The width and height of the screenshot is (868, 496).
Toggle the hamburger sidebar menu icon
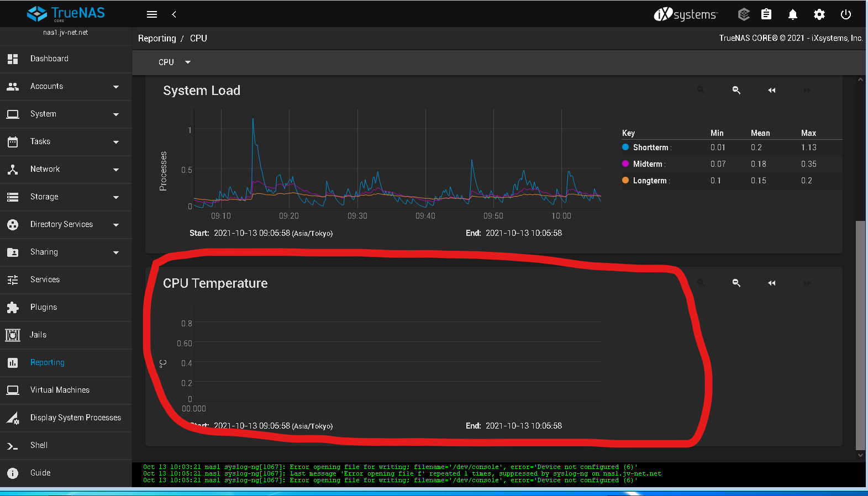pos(152,14)
